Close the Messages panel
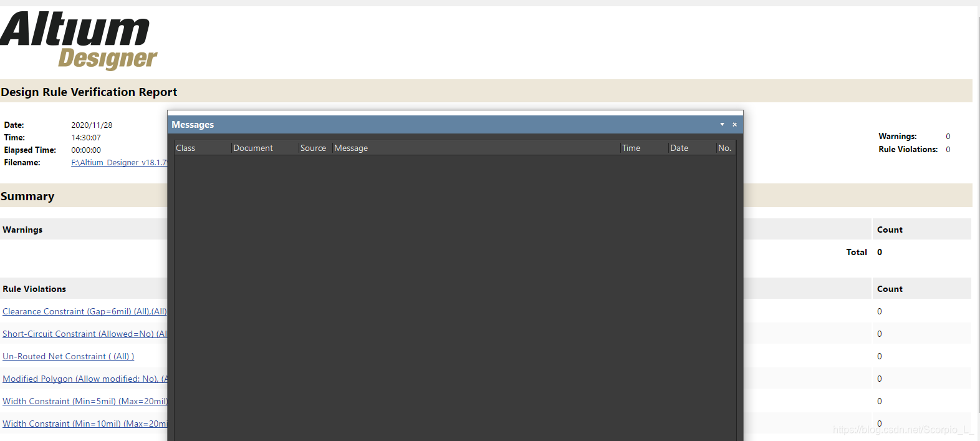The height and width of the screenshot is (441, 980). (x=734, y=124)
